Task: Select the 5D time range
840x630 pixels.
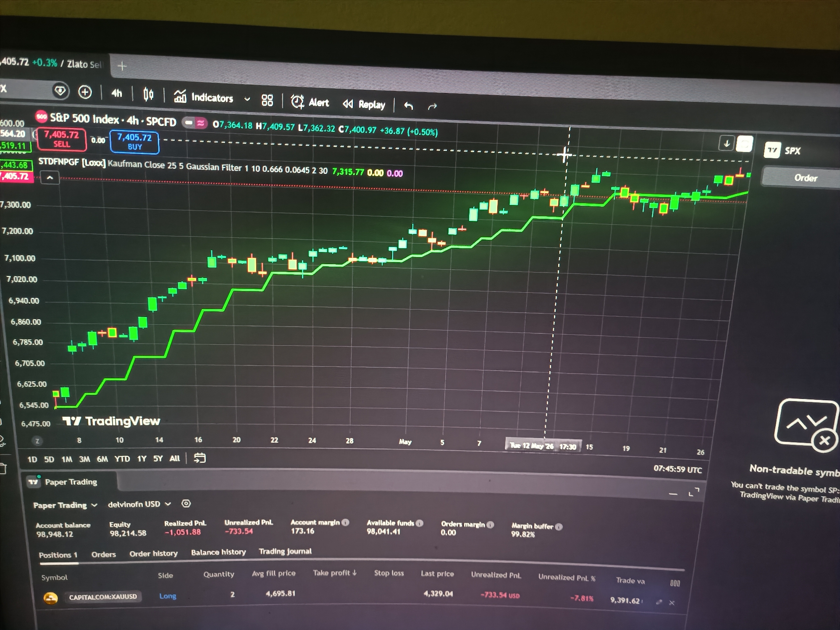Action: pos(49,459)
